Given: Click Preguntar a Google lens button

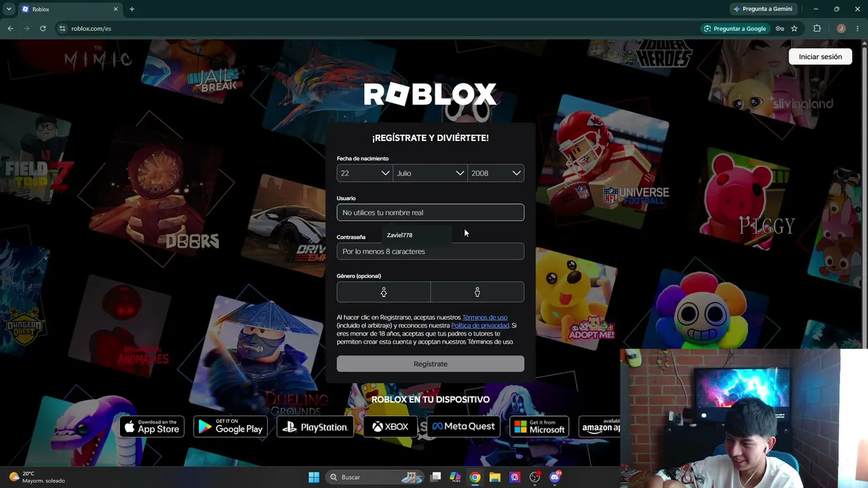Looking at the screenshot, I should pos(735,28).
